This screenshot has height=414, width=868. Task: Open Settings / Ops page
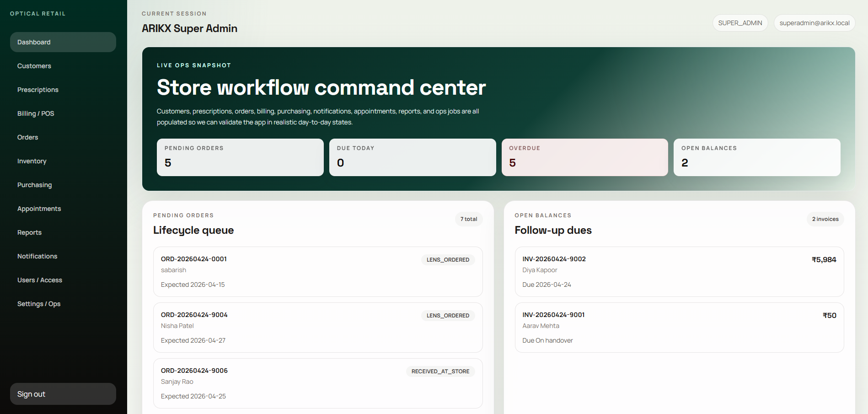click(39, 304)
